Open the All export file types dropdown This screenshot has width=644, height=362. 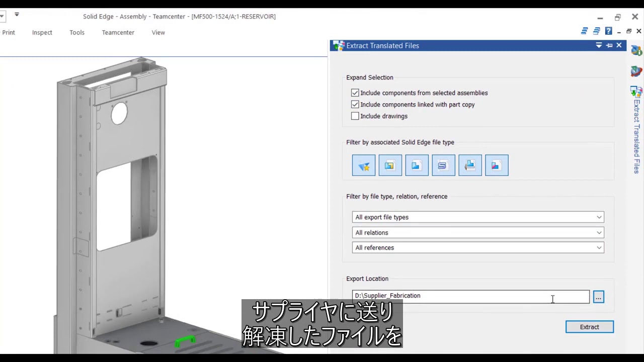pyautogui.click(x=478, y=217)
